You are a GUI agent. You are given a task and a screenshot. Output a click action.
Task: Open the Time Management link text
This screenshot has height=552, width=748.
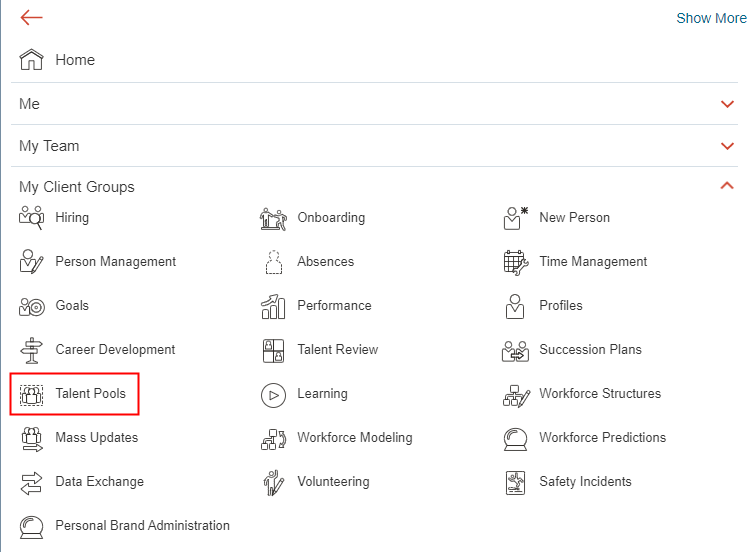[x=593, y=261]
